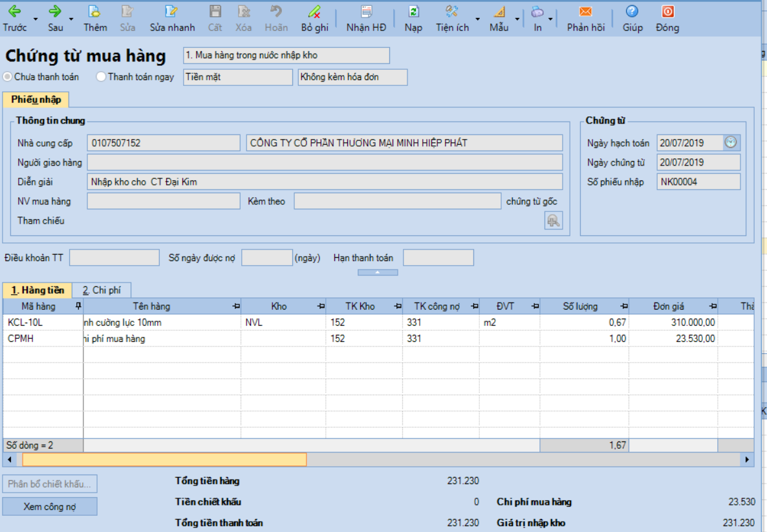Viewport: 767px width, 532px height.
Task: Collapse the header panel with the arrow bar
Action: pos(378,273)
